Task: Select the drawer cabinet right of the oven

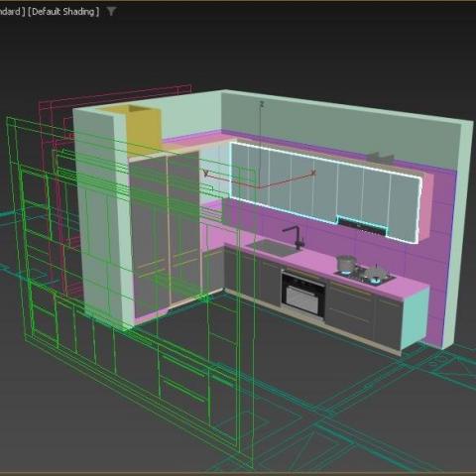Action: (x=350, y=307)
